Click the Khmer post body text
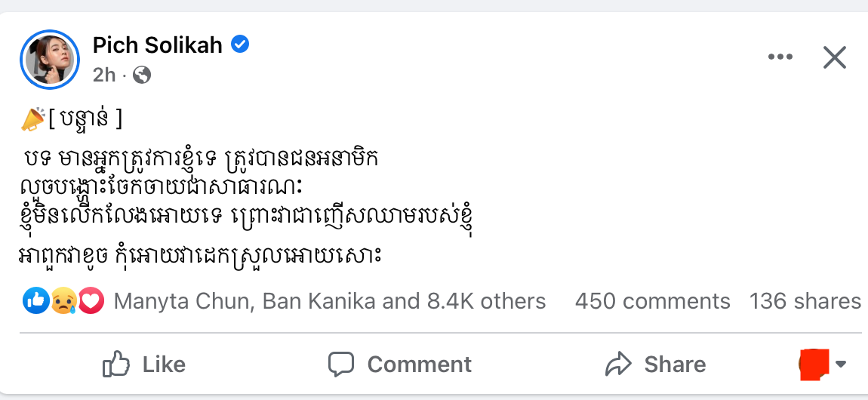The height and width of the screenshot is (400, 868). click(x=249, y=204)
